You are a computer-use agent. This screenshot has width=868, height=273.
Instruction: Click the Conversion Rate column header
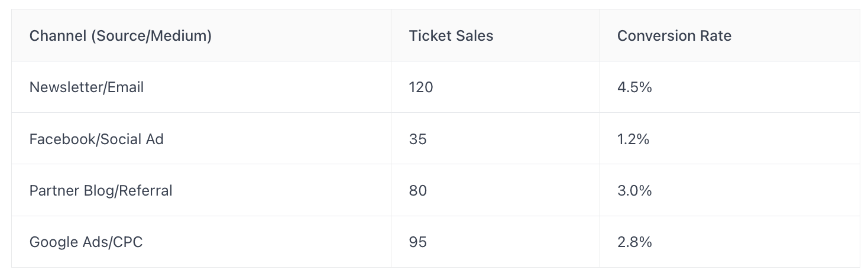click(x=730, y=35)
